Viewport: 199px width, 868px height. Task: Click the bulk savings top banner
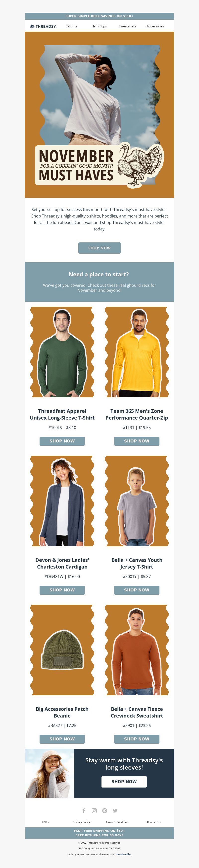point(99,16)
